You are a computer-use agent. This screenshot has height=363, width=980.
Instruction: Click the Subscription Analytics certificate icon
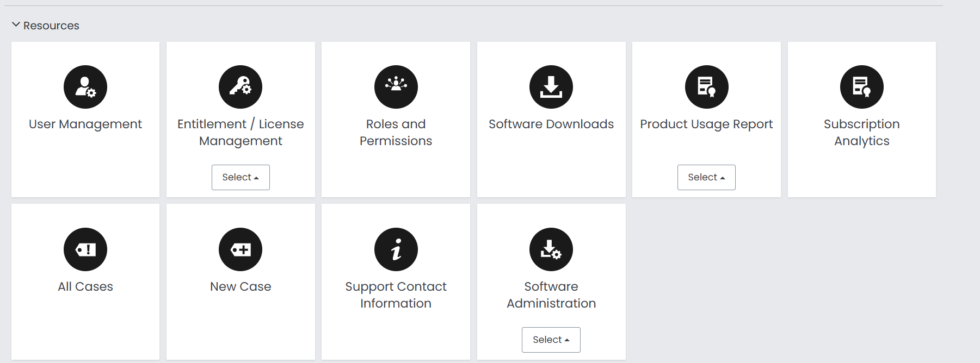click(x=861, y=87)
